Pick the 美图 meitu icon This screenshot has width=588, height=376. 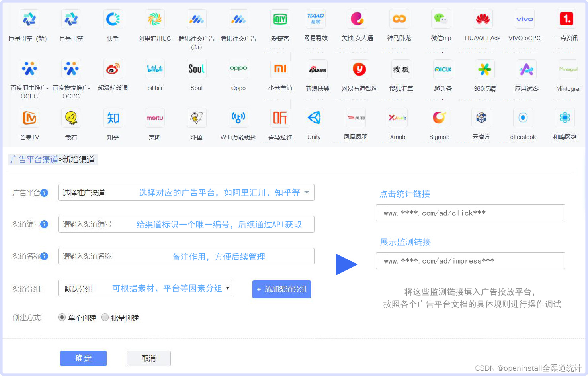[x=155, y=118]
